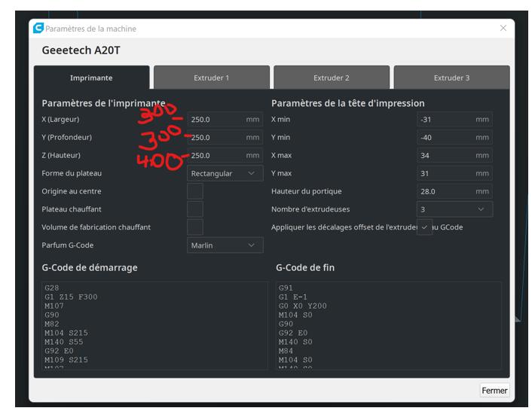The height and width of the screenshot is (411, 532).
Task: Untick the extruder offset GCode checkbox
Action: point(424,227)
